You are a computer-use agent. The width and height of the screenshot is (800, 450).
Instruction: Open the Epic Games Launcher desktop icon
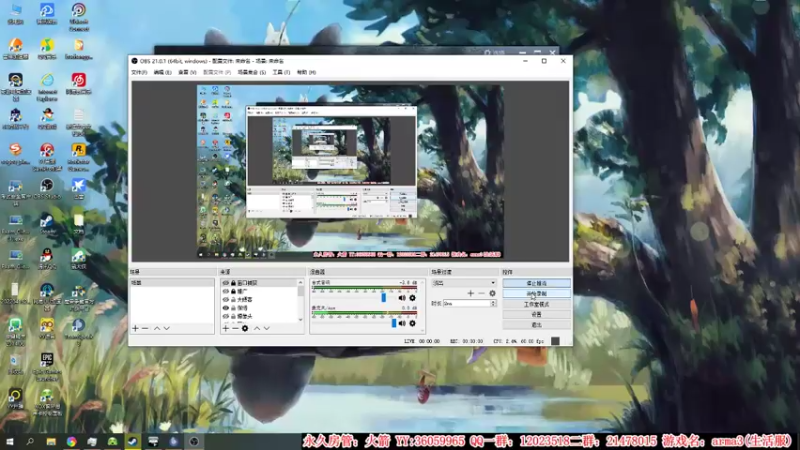(x=47, y=366)
